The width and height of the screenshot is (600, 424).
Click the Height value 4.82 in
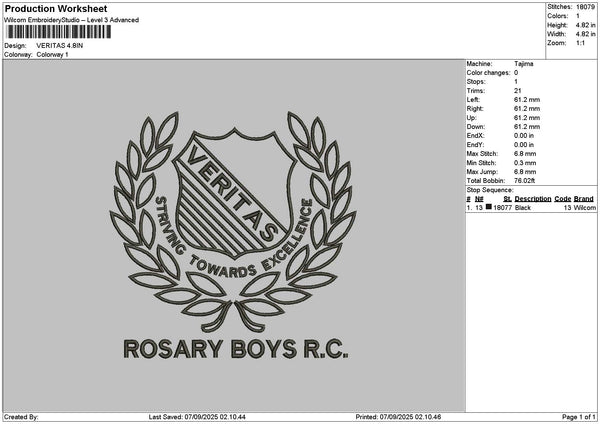pos(585,25)
